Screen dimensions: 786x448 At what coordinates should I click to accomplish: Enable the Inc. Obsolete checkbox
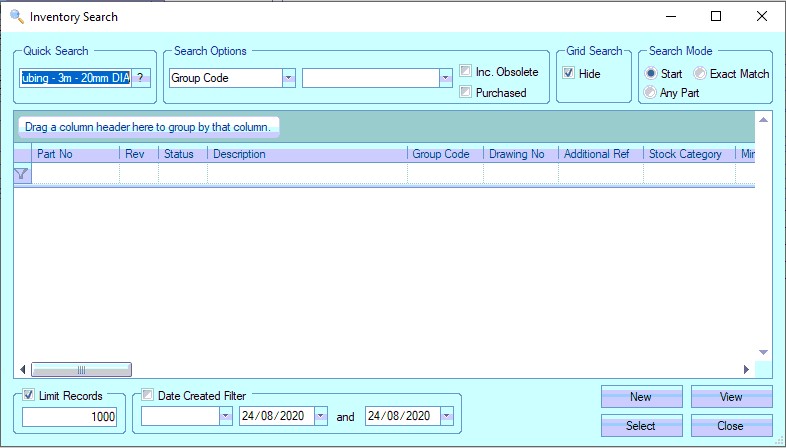[x=466, y=72]
